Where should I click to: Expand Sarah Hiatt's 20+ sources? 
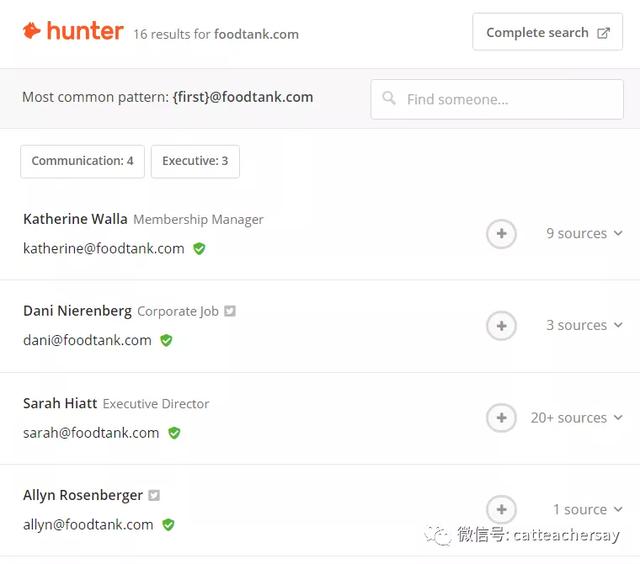576,418
